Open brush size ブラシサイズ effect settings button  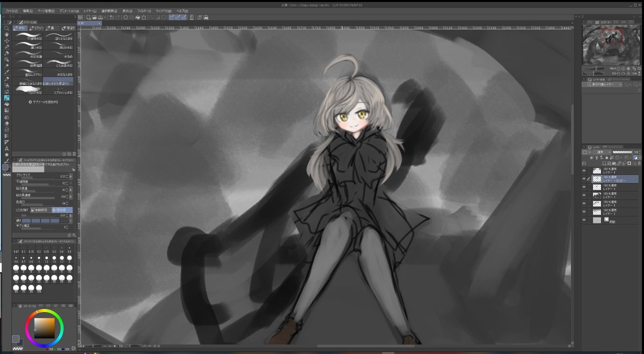tap(71, 176)
